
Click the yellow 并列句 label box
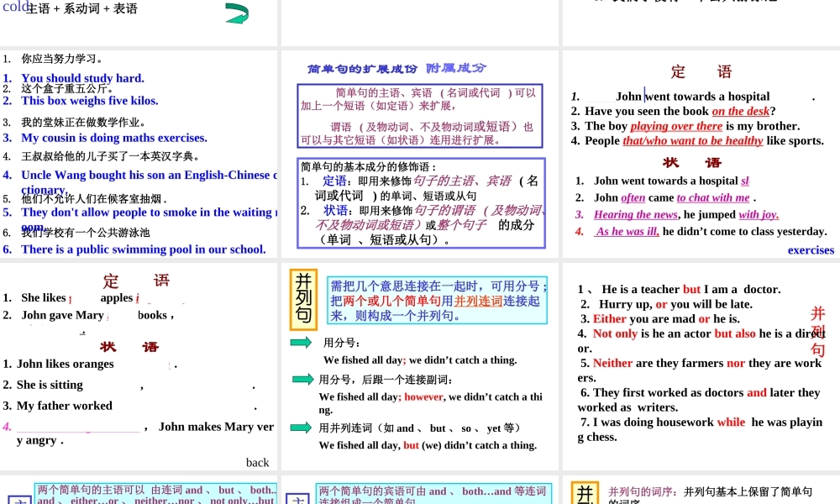point(303,299)
